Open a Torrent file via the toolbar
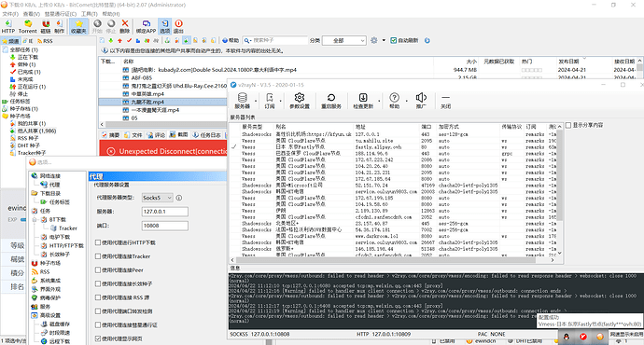This screenshot has height=345, width=644. coord(27,26)
